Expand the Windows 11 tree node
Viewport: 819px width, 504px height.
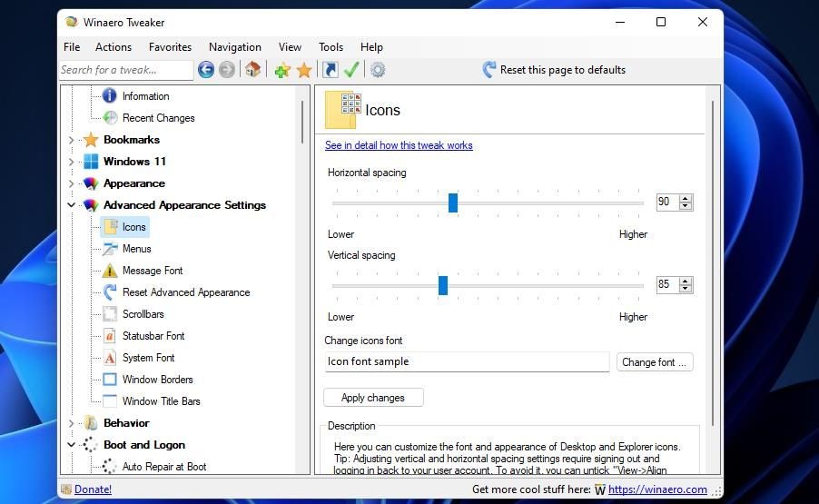tap(72, 162)
